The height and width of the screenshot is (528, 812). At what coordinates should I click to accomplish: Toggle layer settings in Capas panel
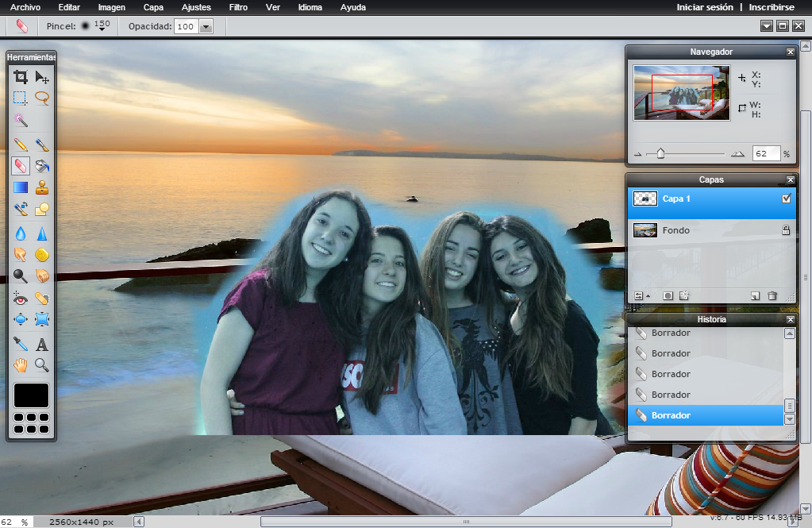[641, 296]
